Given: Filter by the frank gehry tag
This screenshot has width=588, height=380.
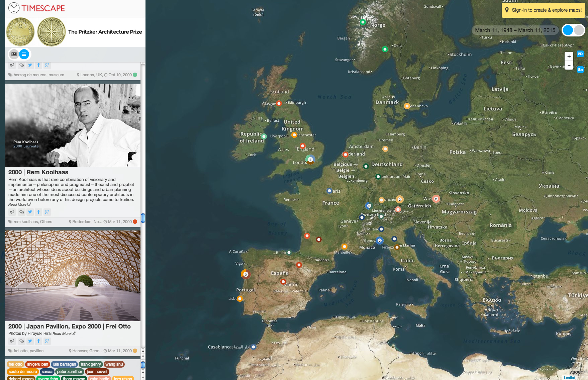Looking at the screenshot, I should pos(91,364).
